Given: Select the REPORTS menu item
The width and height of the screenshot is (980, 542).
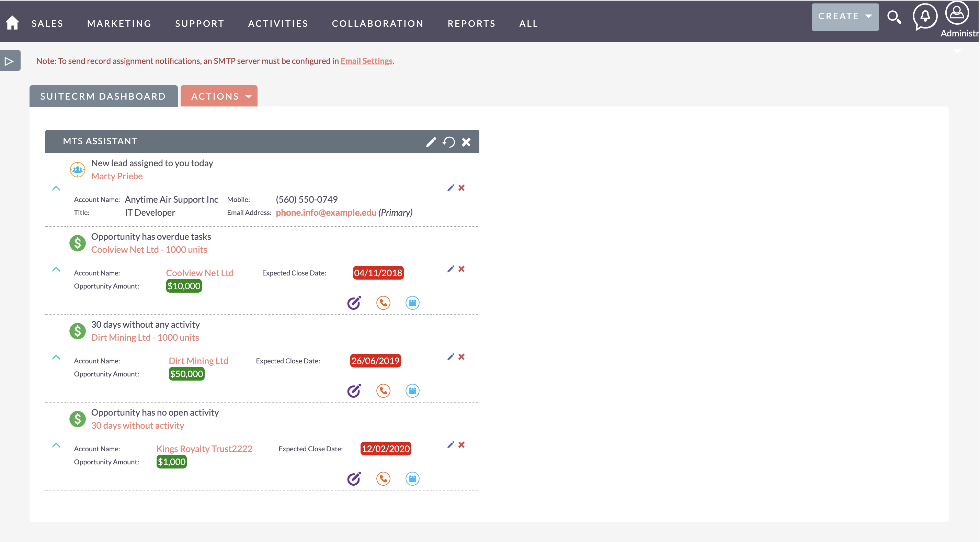Looking at the screenshot, I should click(x=472, y=23).
